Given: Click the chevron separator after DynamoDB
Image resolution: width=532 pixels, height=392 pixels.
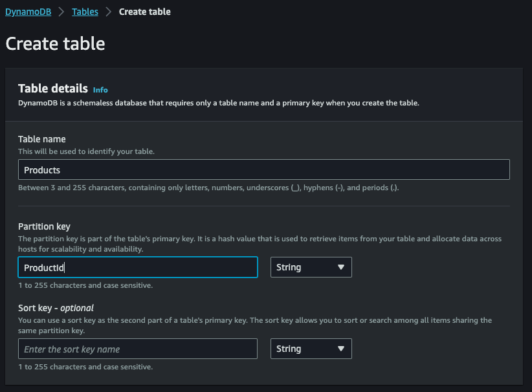Looking at the screenshot, I should pyautogui.click(x=61, y=12).
